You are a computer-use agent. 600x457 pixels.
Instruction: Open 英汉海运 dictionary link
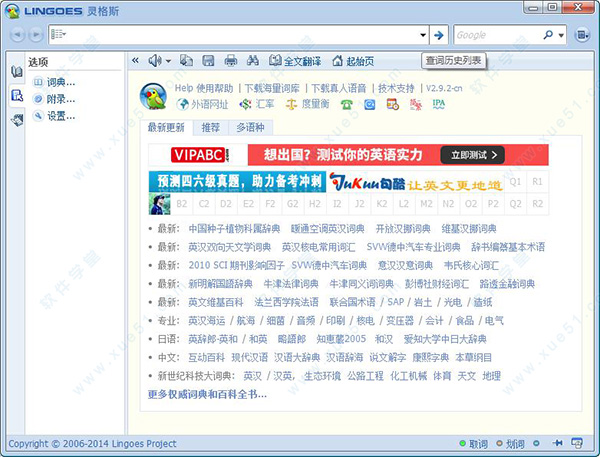point(207,321)
